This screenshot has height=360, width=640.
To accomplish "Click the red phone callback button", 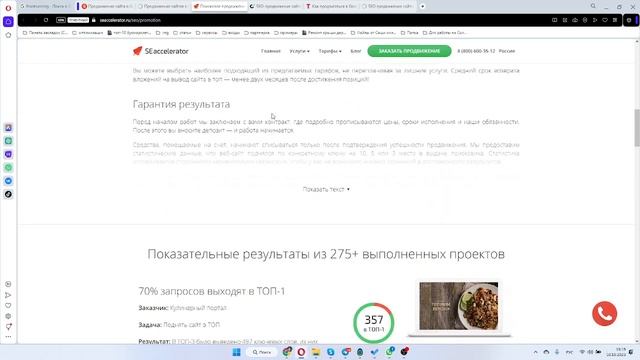I will click(604, 313).
